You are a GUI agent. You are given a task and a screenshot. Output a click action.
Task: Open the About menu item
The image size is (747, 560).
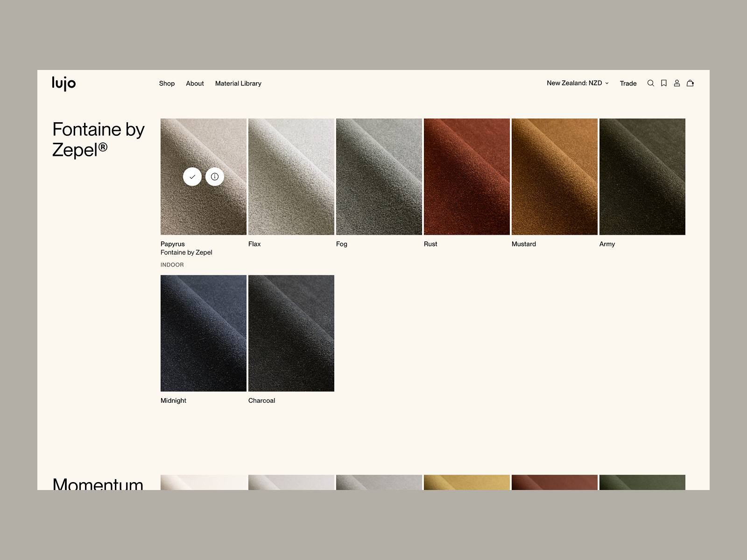pos(195,84)
